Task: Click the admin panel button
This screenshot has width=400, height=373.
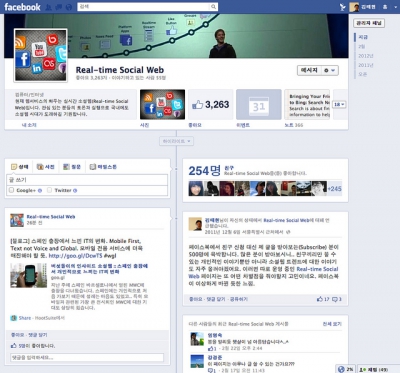Action: point(369,23)
